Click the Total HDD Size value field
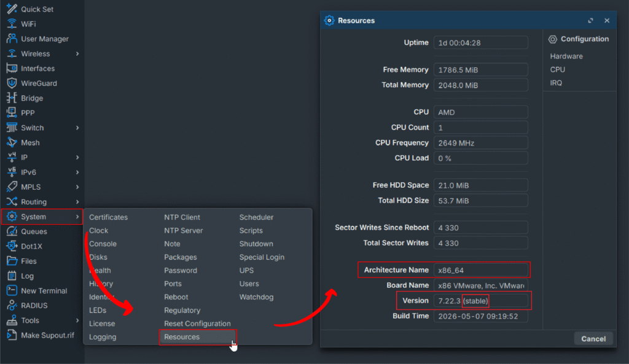Image resolution: width=629 pixels, height=364 pixels. coord(480,201)
